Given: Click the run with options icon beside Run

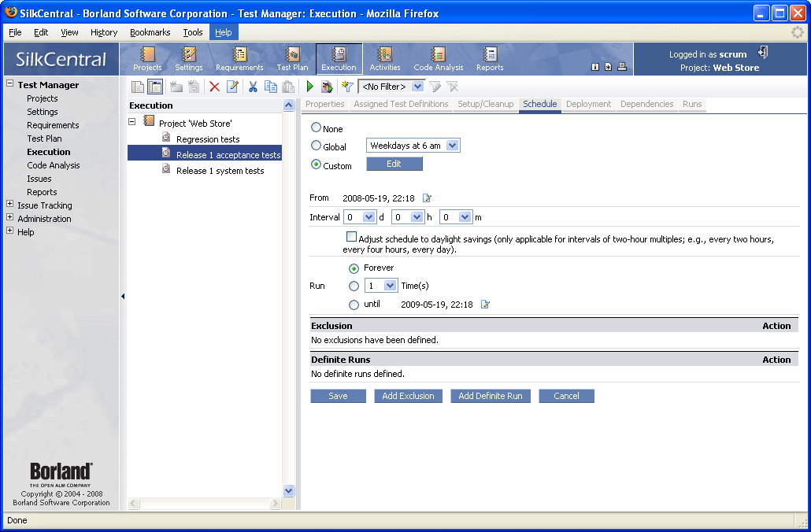Looking at the screenshot, I should tap(327, 87).
